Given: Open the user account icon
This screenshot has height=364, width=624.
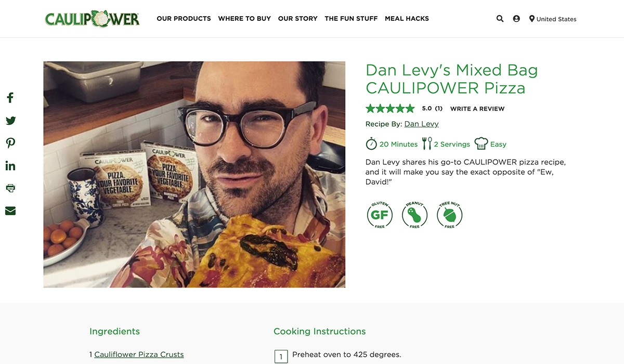Looking at the screenshot, I should pyautogui.click(x=516, y=19).
